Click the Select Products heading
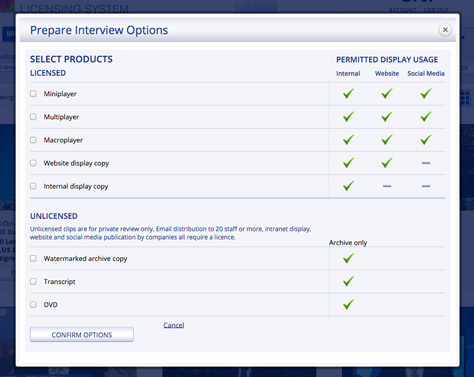Screen dimensions: 474x377 click(71, 59)
